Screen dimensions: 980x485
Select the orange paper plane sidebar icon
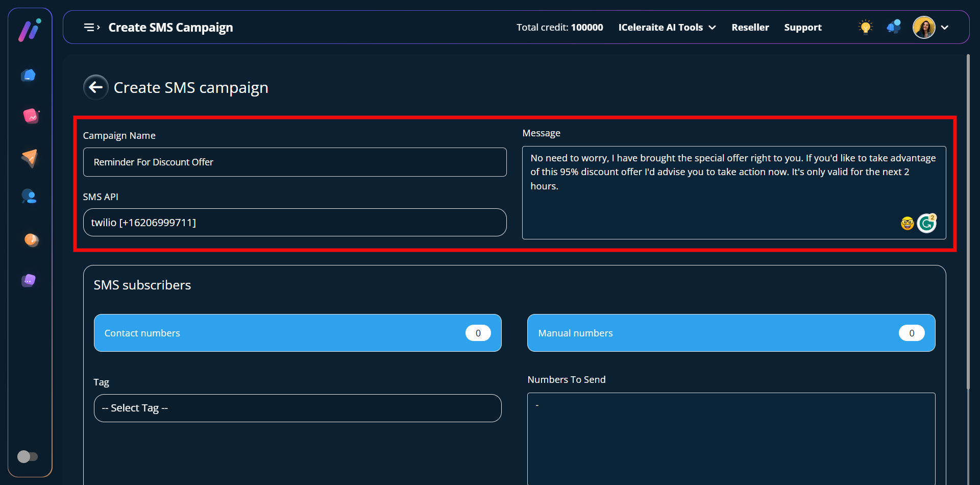(30, 158)
